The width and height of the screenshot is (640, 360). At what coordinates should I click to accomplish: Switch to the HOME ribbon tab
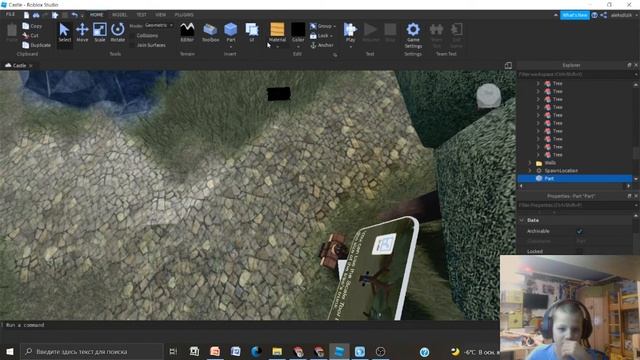click(x=96, y=15)
